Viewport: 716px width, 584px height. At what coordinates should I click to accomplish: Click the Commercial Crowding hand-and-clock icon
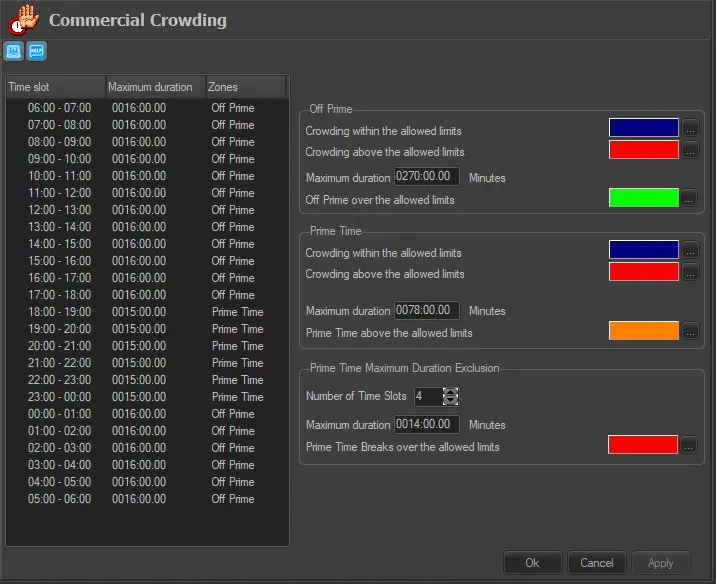(24, 20)
